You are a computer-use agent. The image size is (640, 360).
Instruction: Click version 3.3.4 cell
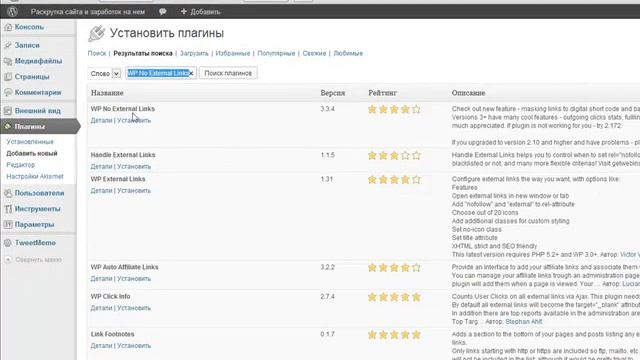coord(327,109)
